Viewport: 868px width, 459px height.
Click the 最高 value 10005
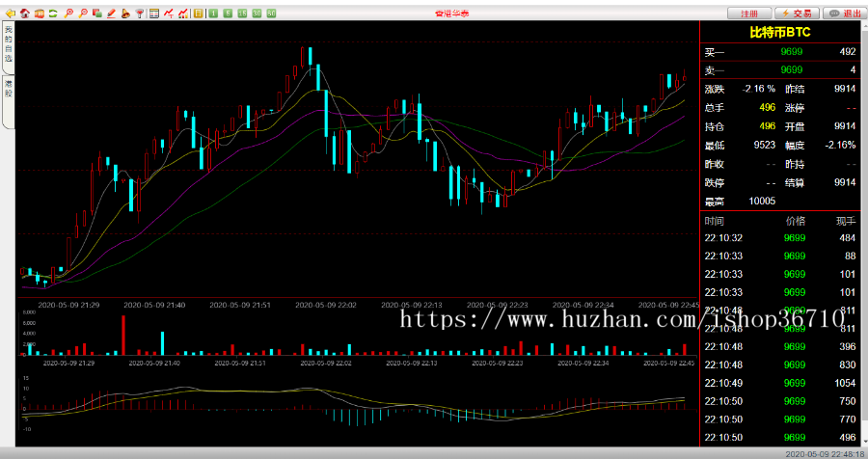tap(762, 201)
